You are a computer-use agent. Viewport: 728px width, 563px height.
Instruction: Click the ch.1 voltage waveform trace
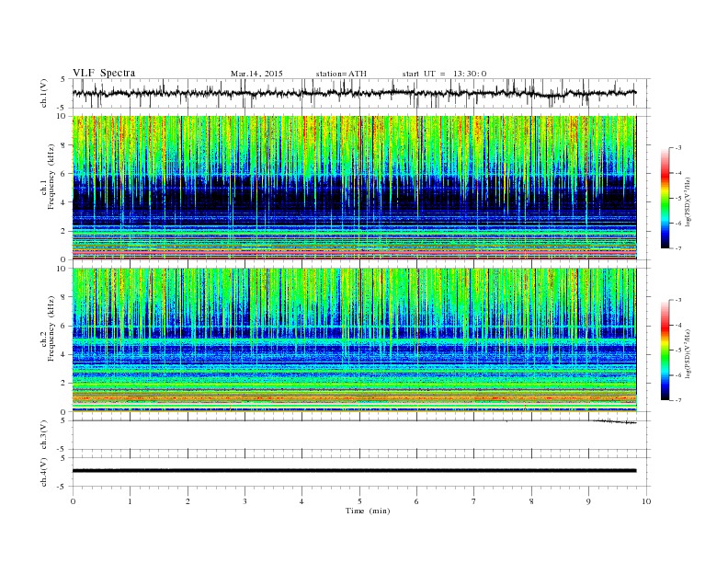[x=354, y=93]
